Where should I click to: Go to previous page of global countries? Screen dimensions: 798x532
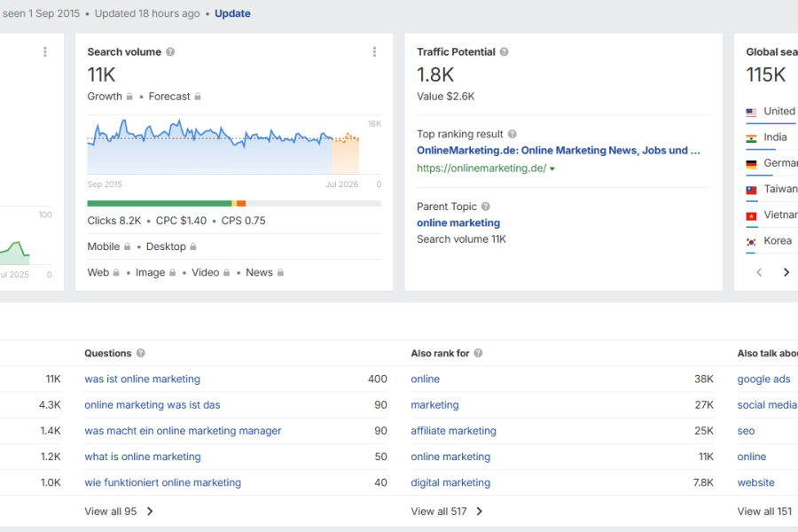pyautogui.click(x=759, y=272)
